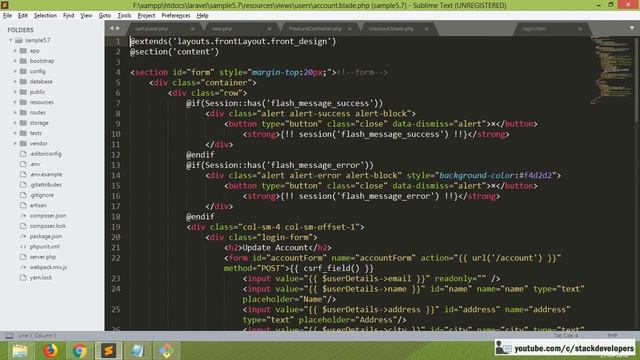Click the .editorconfig file icon
Image resolution: width=640 pixels, height=360 pixels.
[23, 153]
